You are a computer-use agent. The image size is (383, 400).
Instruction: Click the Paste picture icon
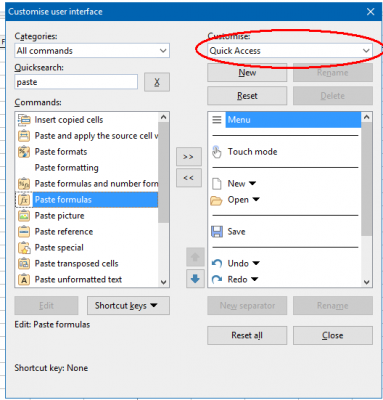coord(24,216)
